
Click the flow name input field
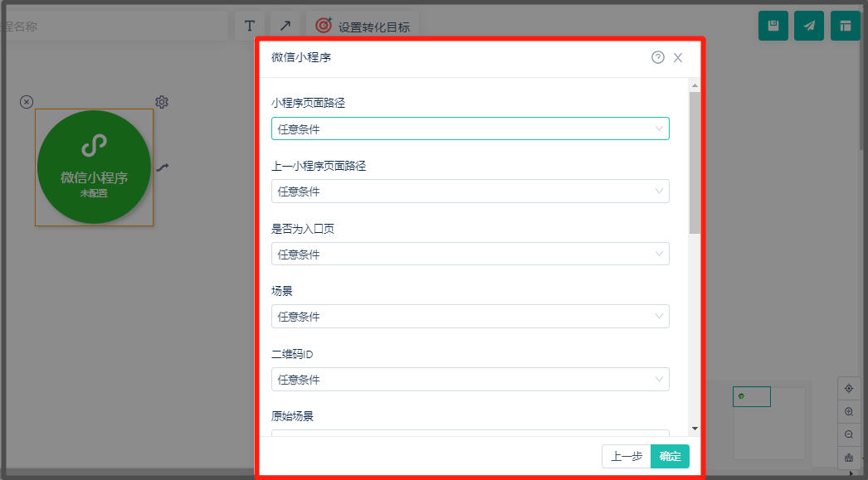pos(114,26)
